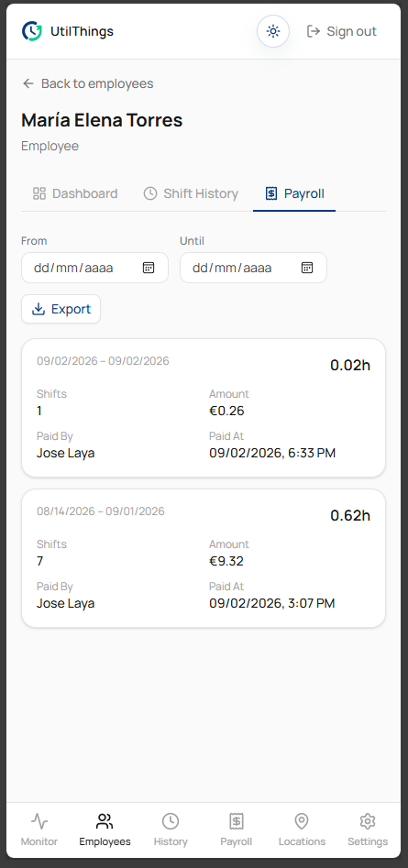Image resolution: width=408 pixels, height=868 pixels.
Task: Click the Sign out arrow icon
Action: (x=314, y=31)
